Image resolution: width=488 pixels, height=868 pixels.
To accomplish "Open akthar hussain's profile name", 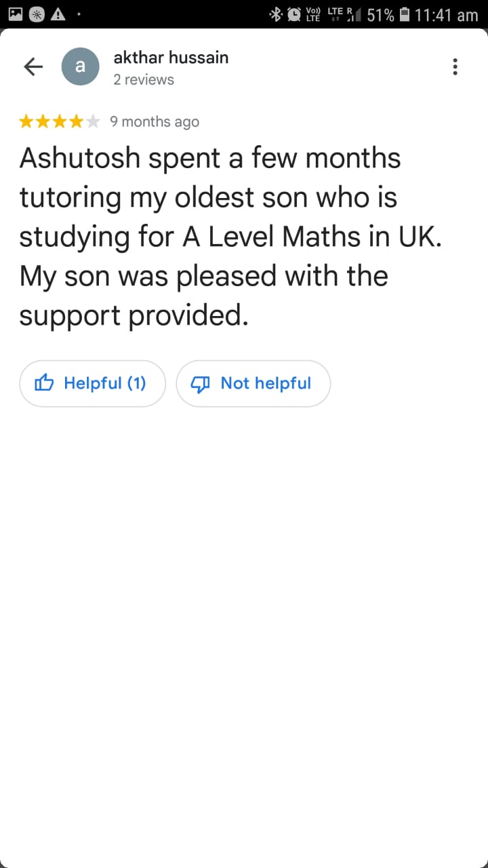I will pos(171,58).
